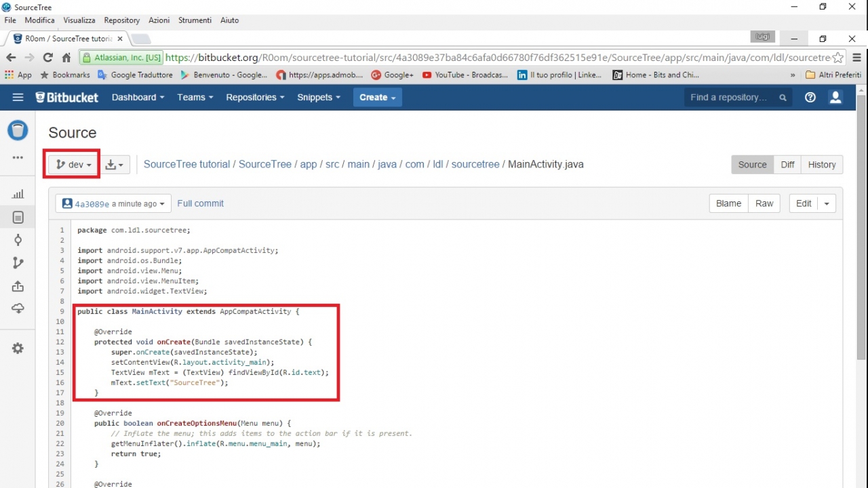The image size is (868, 488).
Task: Click the repository bucket avatar in the sidebar
Action: [18, 130]
